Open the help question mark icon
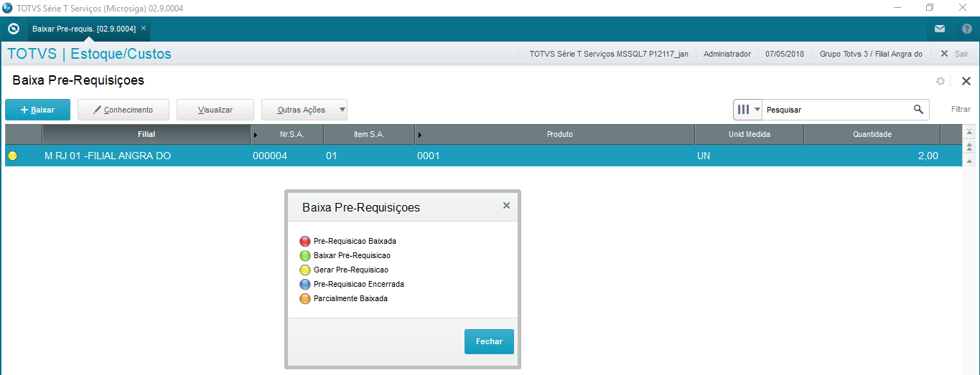The height and width of the screenshot is (375, 980). [966, 29]
